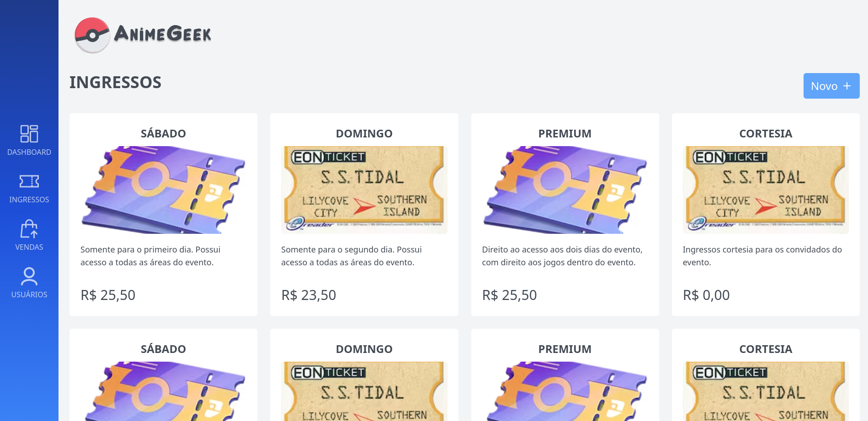Viewport: 868px width, 421px height.
Task: Select the first PREMIUM ticket image
Action: click(565, 190)
